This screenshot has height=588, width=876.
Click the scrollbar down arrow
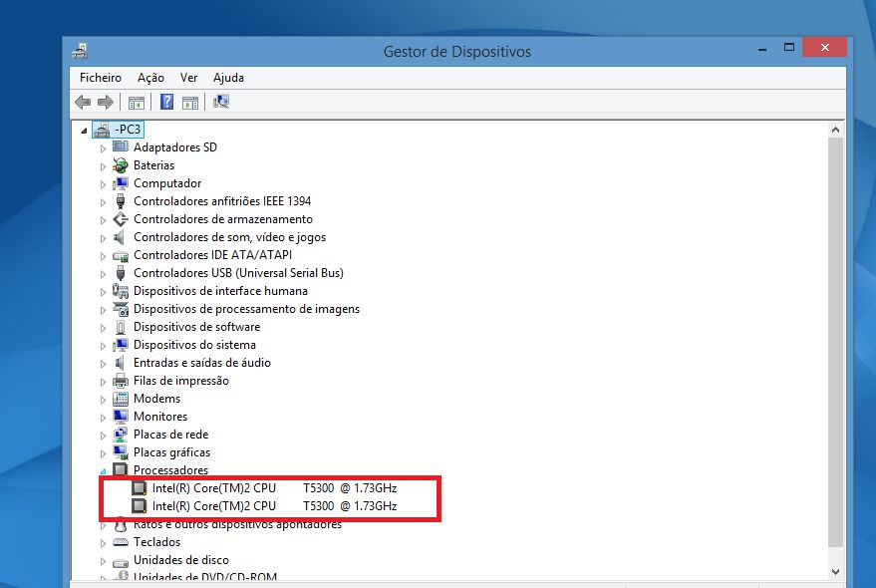tap(836, 572)
